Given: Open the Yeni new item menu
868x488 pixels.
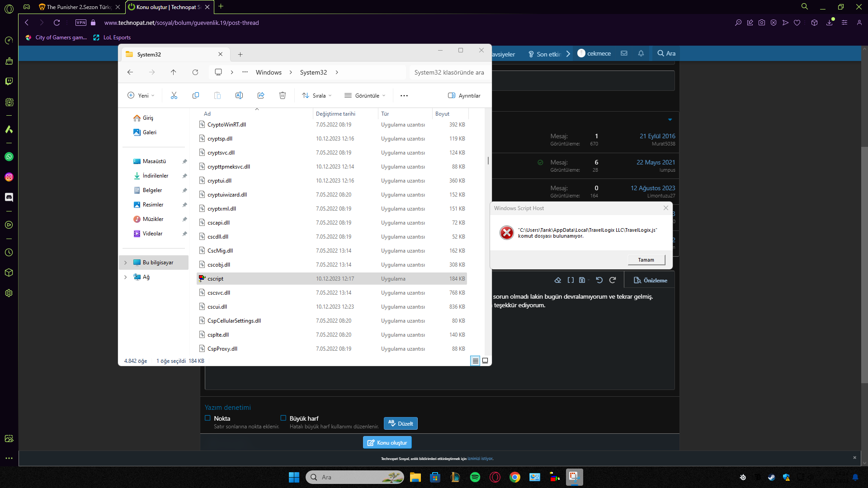Looking at the screenshot, I should [141, 95].
